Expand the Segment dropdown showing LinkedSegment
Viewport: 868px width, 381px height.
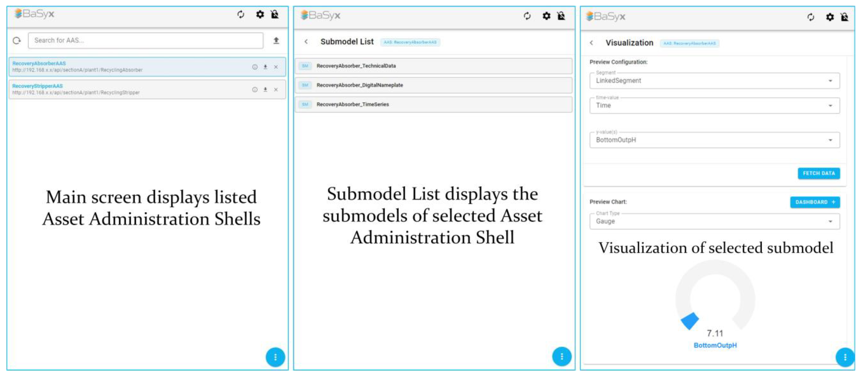tap(714, 81)
